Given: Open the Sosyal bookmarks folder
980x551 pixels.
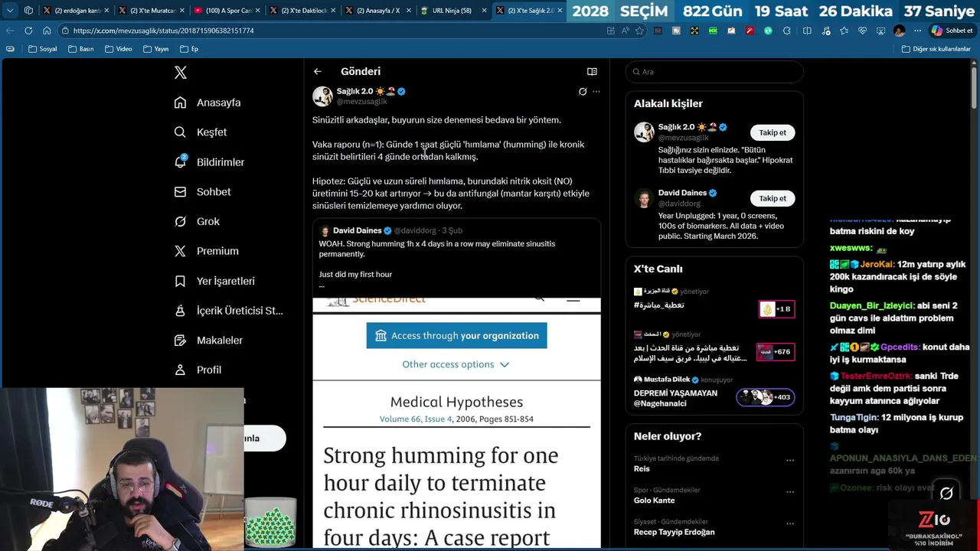Looking at the screenshot, I should (x=42, y=49).
